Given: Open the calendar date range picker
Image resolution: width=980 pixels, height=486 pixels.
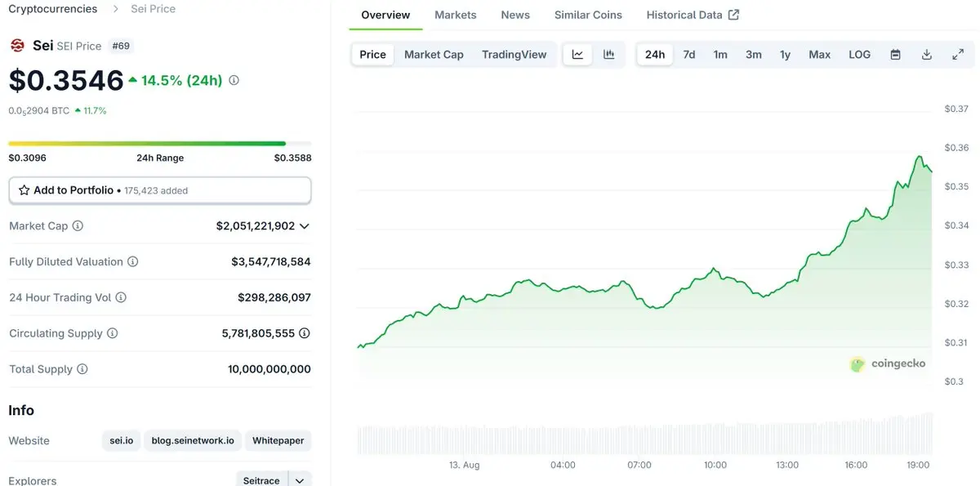Looking at the screenshot, I should tap(895, 55).
